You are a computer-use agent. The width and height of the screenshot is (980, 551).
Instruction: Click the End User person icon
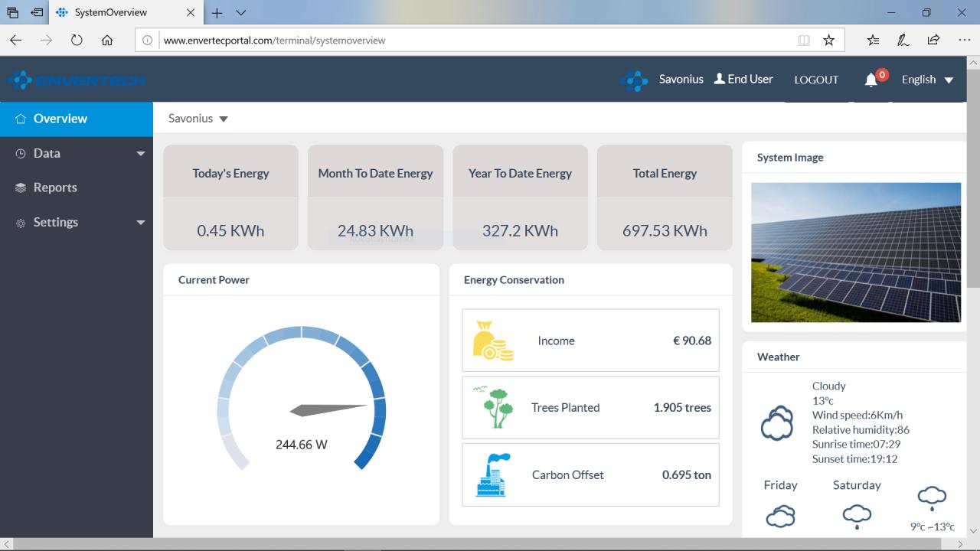click(x=719, y=79)
